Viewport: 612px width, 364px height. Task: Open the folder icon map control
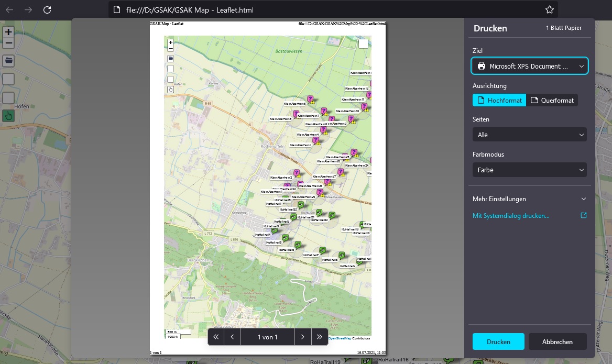click(x=8, y=60)
